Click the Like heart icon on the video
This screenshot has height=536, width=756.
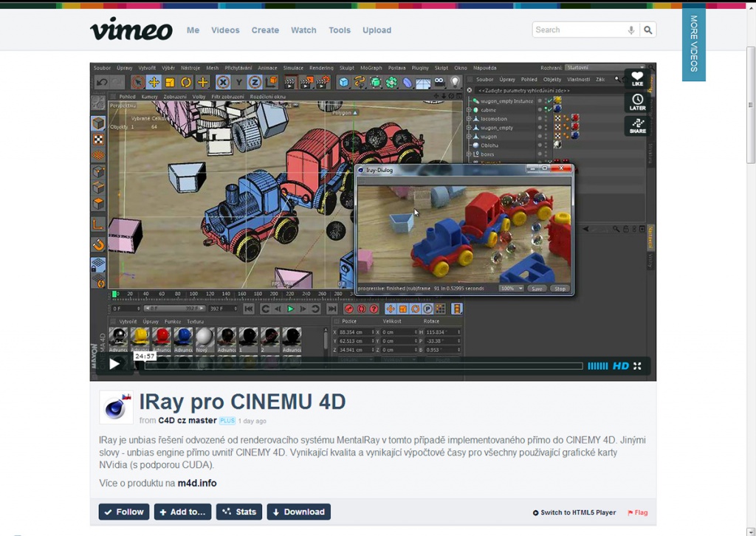coord(637,78)
